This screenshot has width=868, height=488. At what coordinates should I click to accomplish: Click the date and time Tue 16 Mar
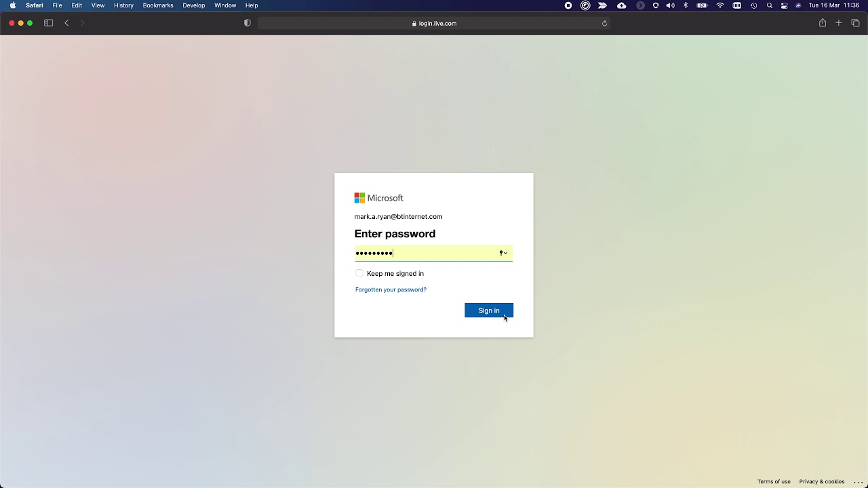(x=834, y=5)
